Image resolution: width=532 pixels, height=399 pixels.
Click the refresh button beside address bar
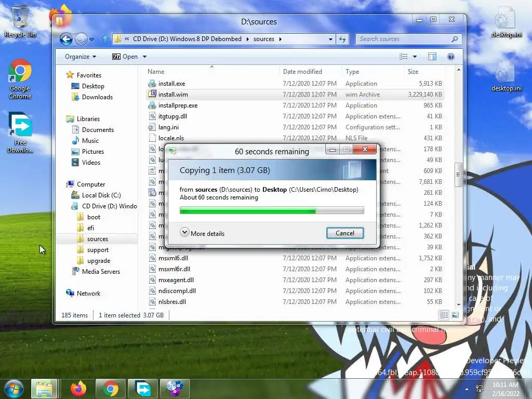point(342,39)
